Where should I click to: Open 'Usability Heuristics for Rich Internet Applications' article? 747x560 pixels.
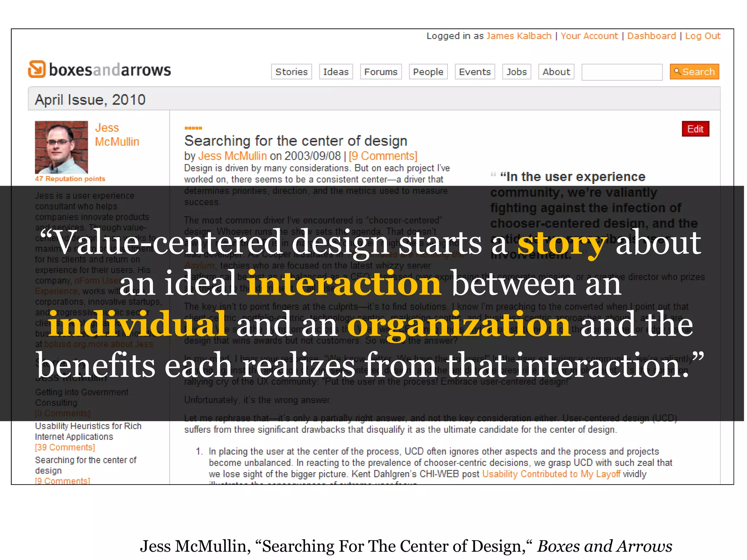click(x=88, y=431)
